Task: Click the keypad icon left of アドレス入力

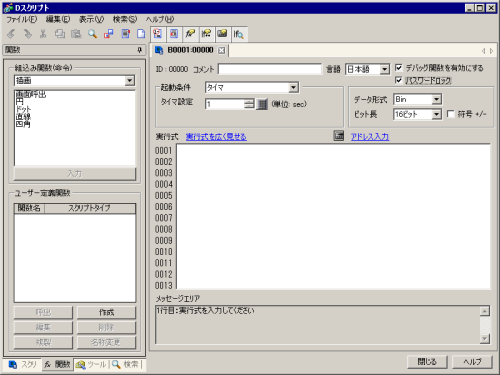Action: 339,136
